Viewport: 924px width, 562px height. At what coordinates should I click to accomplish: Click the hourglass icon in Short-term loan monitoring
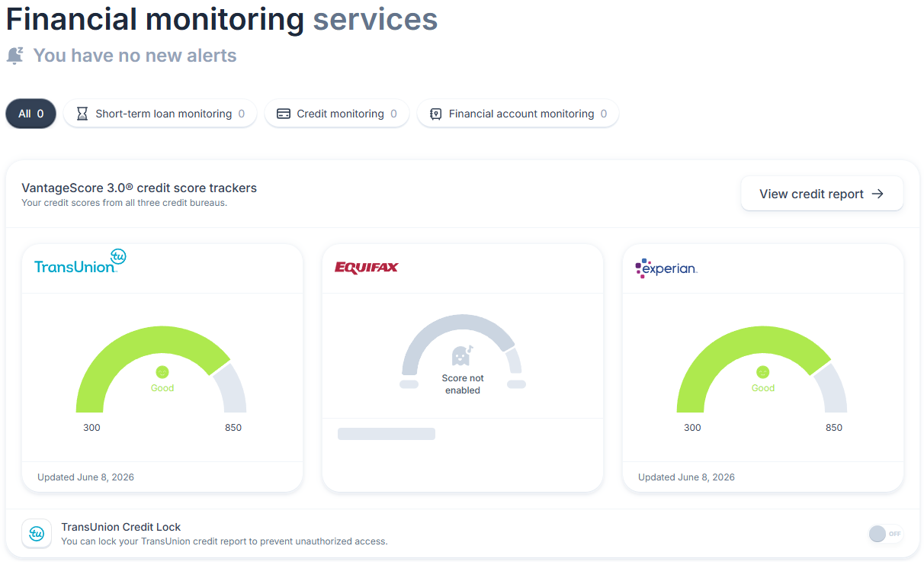[x=82, y=114]
